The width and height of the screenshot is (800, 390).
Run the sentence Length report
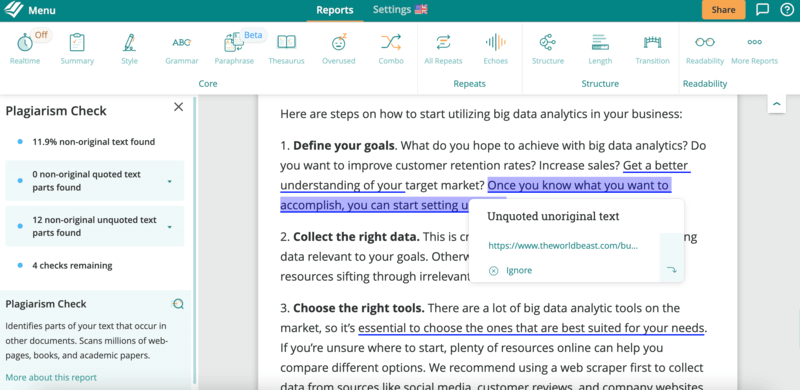click(x=600, y=49)
